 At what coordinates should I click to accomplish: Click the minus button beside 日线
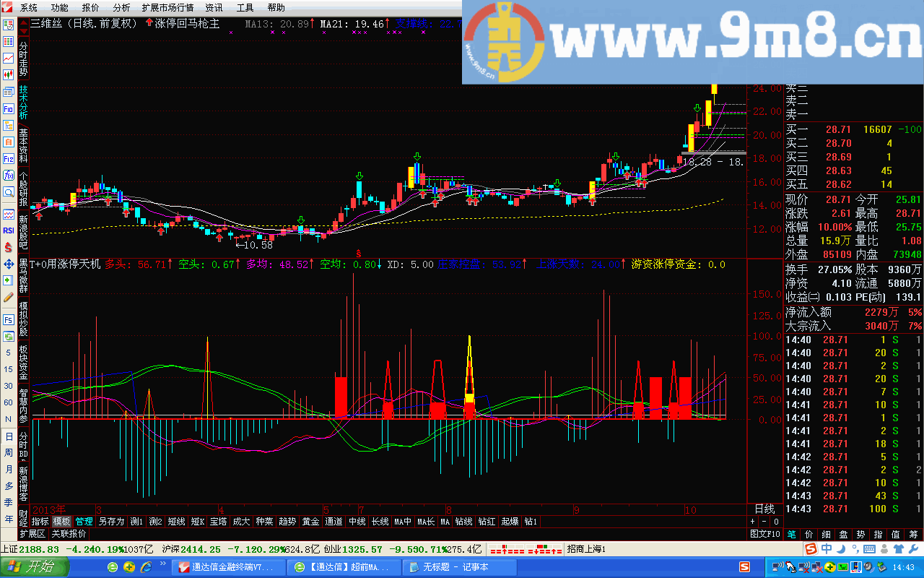tap(765, 521)
